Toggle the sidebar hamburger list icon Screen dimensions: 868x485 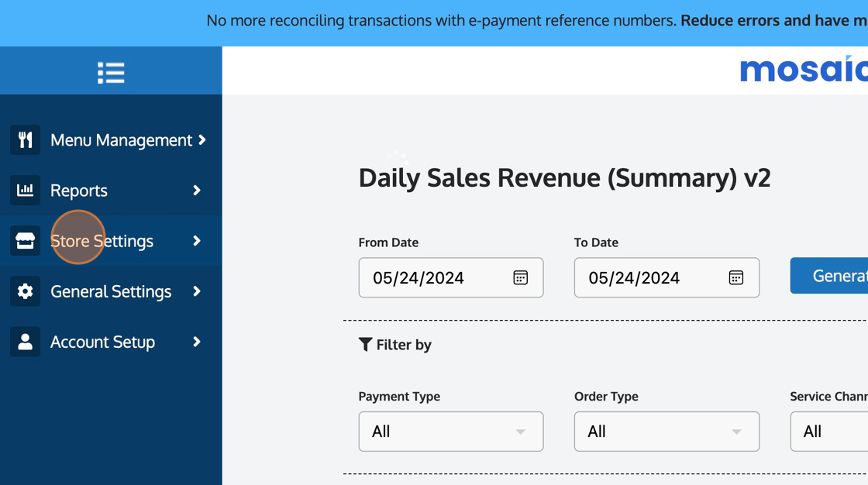click(111, 73)
